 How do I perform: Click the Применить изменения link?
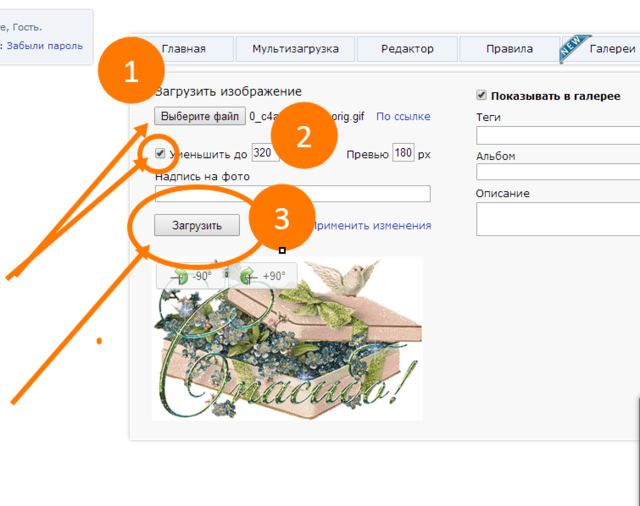click(x=372, y=226)
